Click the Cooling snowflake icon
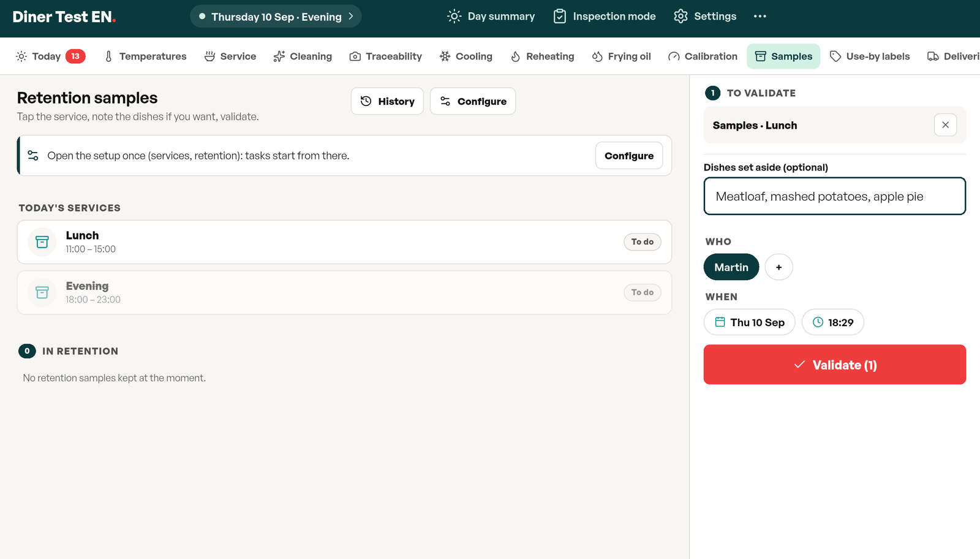The image size is (980, 559). [x=445, y=56]
